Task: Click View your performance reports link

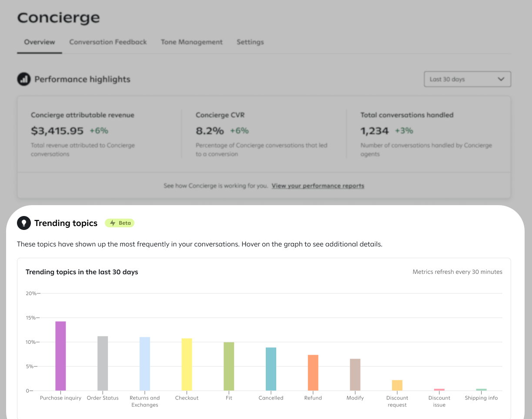Action: click(318, 186)
